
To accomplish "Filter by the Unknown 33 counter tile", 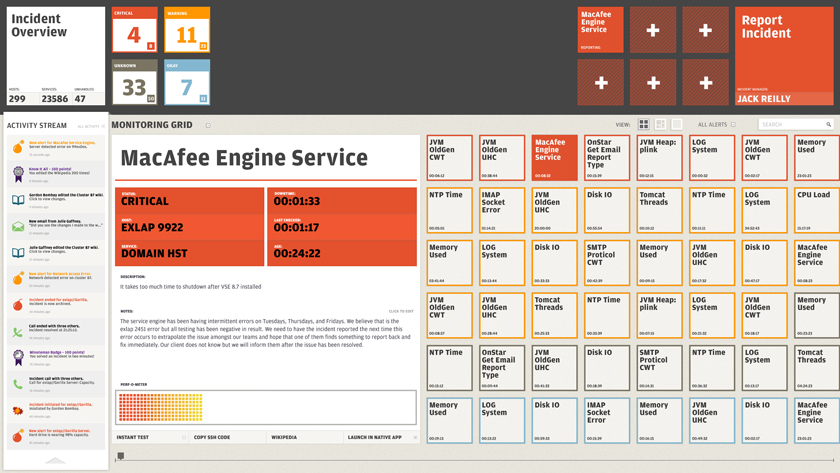I will [134, 82].
